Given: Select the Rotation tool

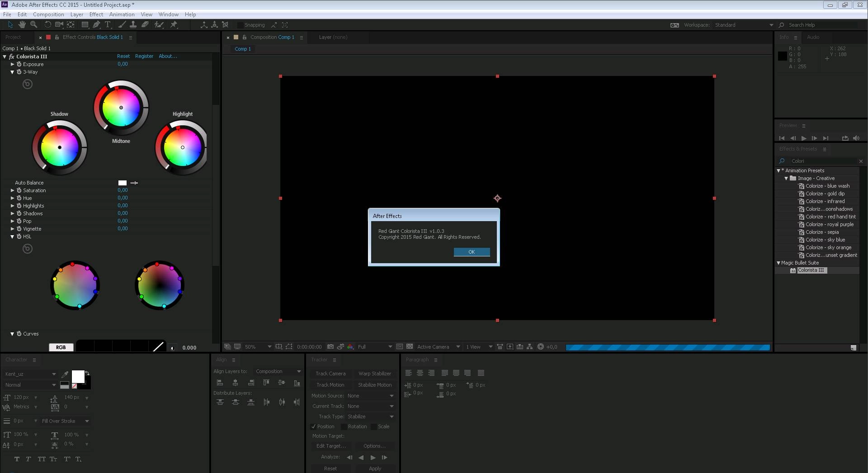Looking at the screenshot, I should (47, 25).
